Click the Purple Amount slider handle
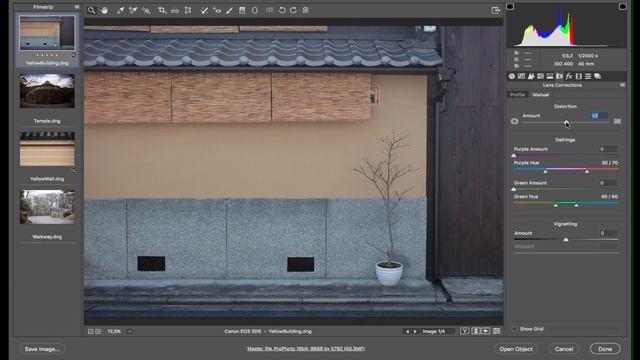Screen dimensions: 640x360 (514, 156)
